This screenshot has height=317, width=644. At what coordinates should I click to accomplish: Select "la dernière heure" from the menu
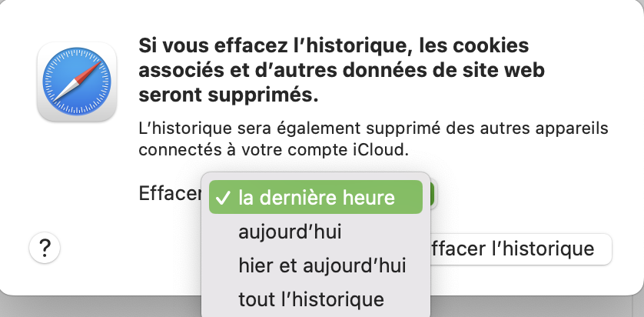[316, 198]
